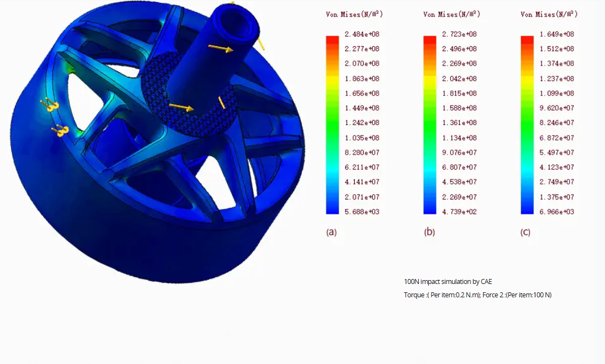This screenshot has height=364, width=605.
Task: Click the red band of legend (a) color bar
Action: (x=332, y=39)
